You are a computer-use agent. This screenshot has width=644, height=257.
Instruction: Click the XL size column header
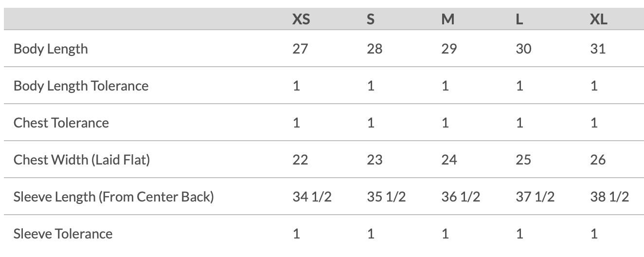pyautogui.click(x=598, y=19)
